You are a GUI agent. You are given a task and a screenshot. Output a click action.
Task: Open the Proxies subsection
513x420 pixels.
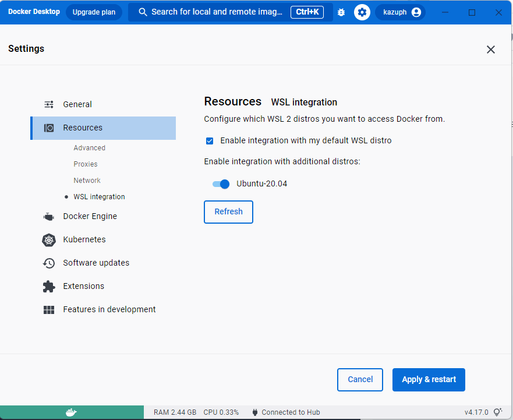tap(86, 164)
